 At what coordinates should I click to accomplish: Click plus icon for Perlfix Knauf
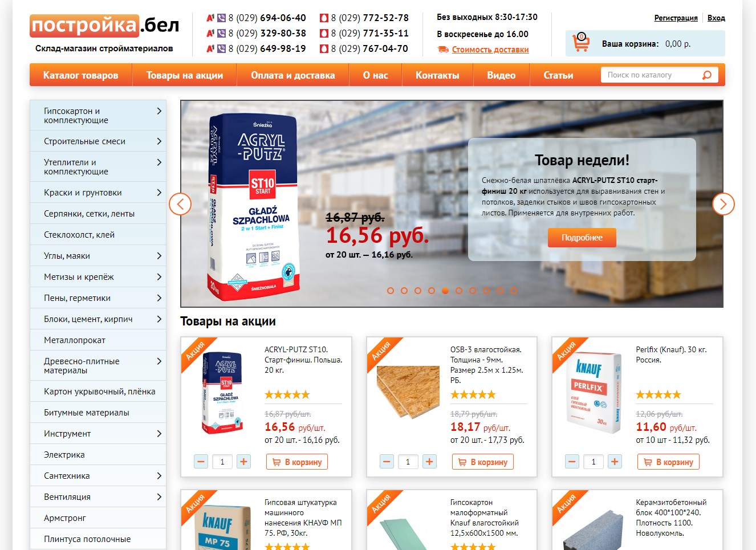pyautogui.click(x=615, y=462)
